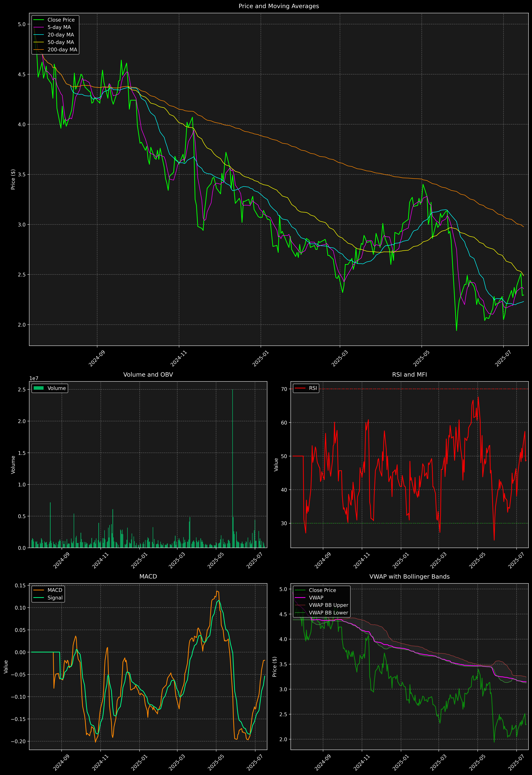532x775 pixels.
Task: Select the '50-day MA' legend entry
Action: 61,42
